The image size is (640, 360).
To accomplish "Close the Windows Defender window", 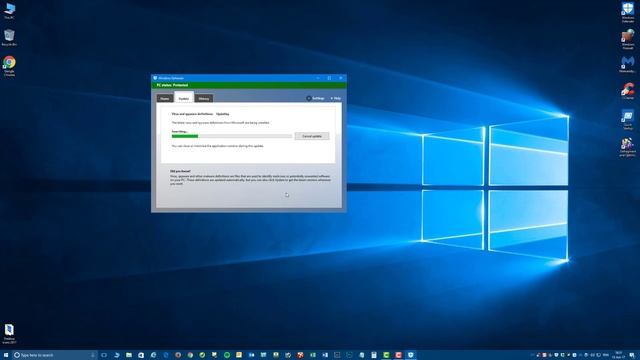I will pyautogui.click(x=341, y=78).
